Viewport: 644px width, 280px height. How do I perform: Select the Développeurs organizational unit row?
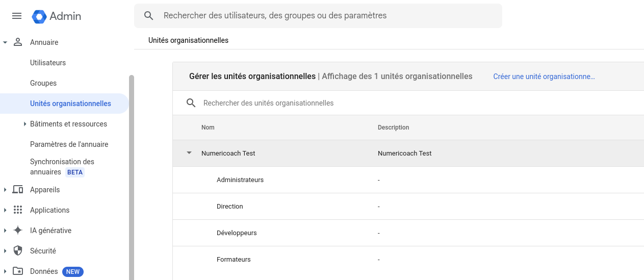408,233
